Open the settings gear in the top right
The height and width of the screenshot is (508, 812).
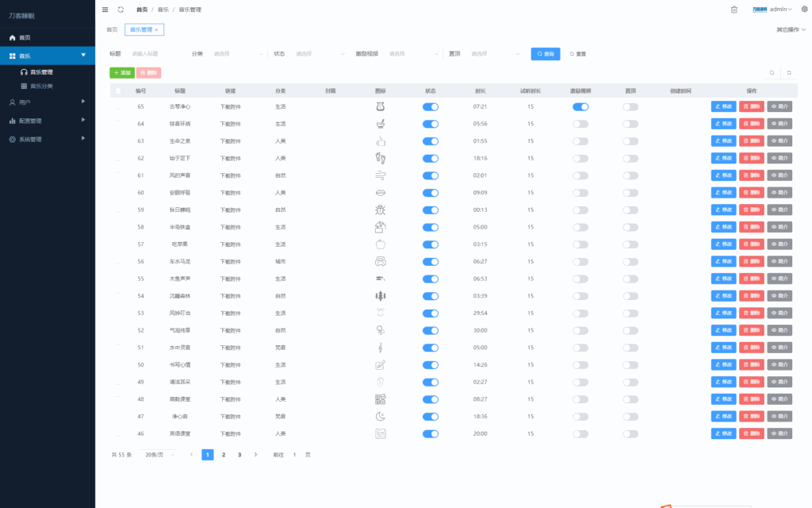(804, 10)
